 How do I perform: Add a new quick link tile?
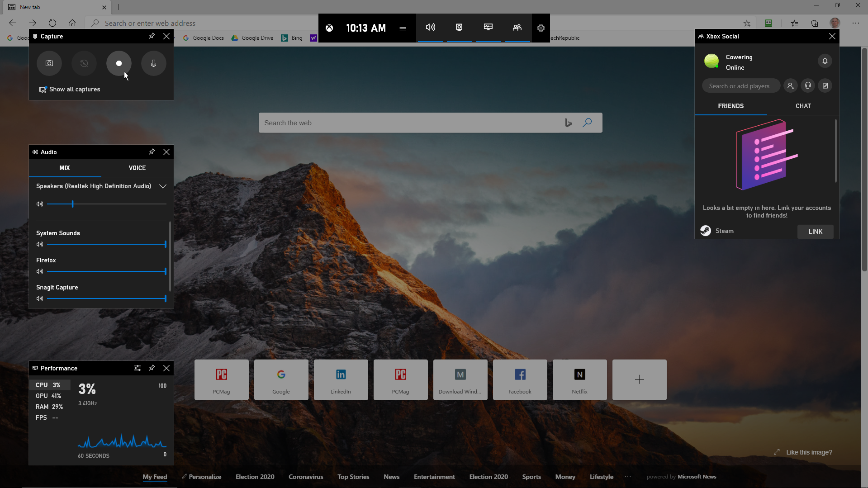coord(639,380)
